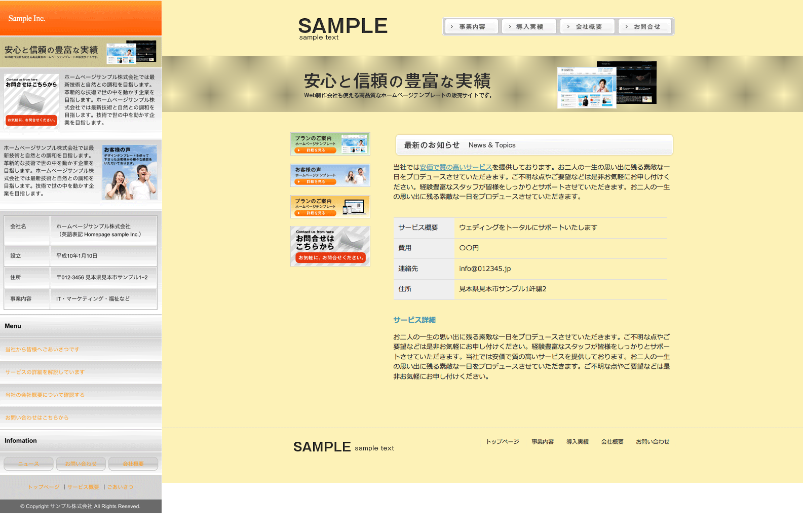The width and height of the screenshot is (803, 532).
Task: Open the お客様の声 banner in the center column
Action: click(330, 175)
